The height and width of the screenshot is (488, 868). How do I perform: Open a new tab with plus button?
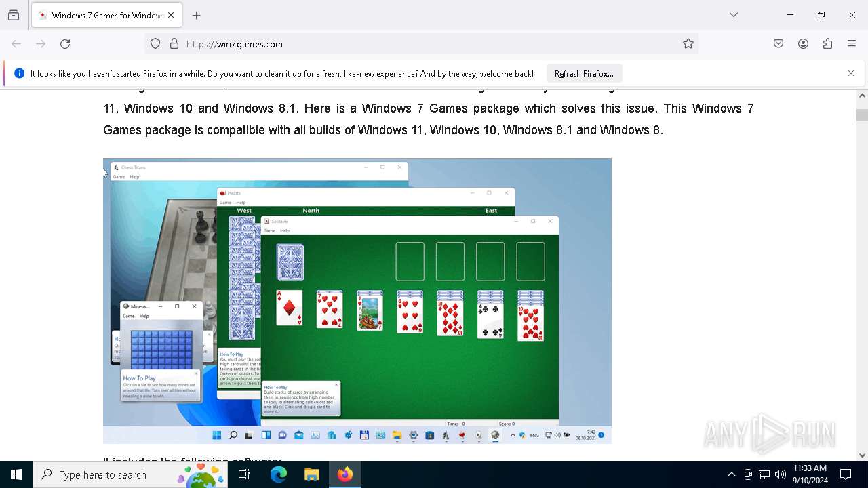pos(197,15)
